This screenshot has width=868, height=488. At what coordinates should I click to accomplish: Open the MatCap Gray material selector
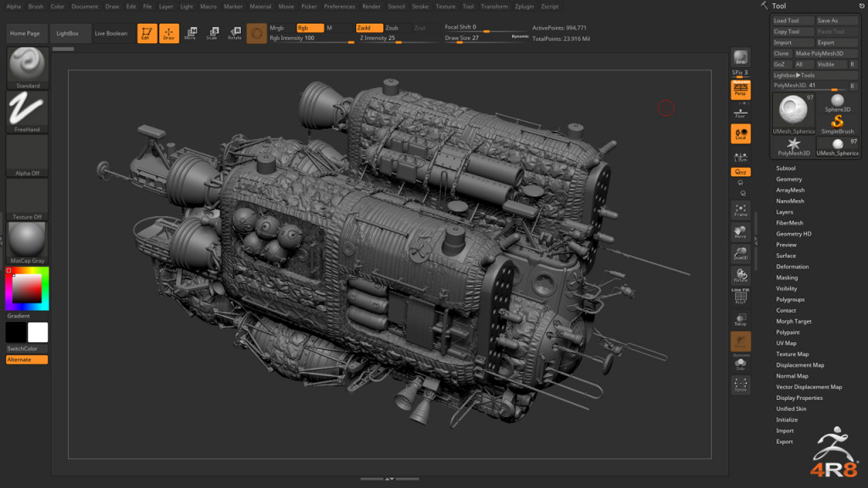[x=27, y=243]
